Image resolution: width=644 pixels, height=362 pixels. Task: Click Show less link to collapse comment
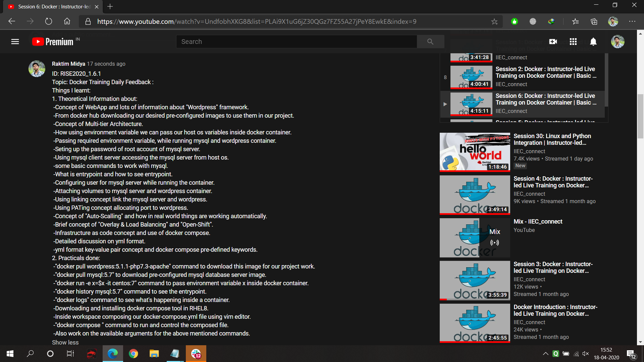point(65,342)
